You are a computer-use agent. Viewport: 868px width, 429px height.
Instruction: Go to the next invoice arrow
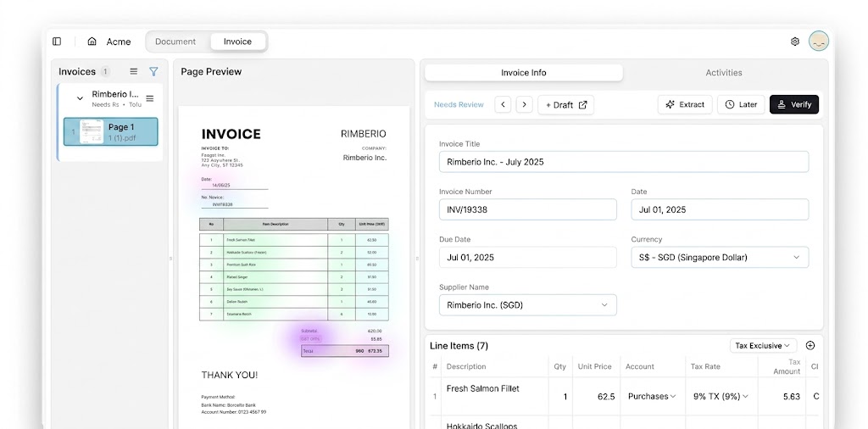coord(524,104)
